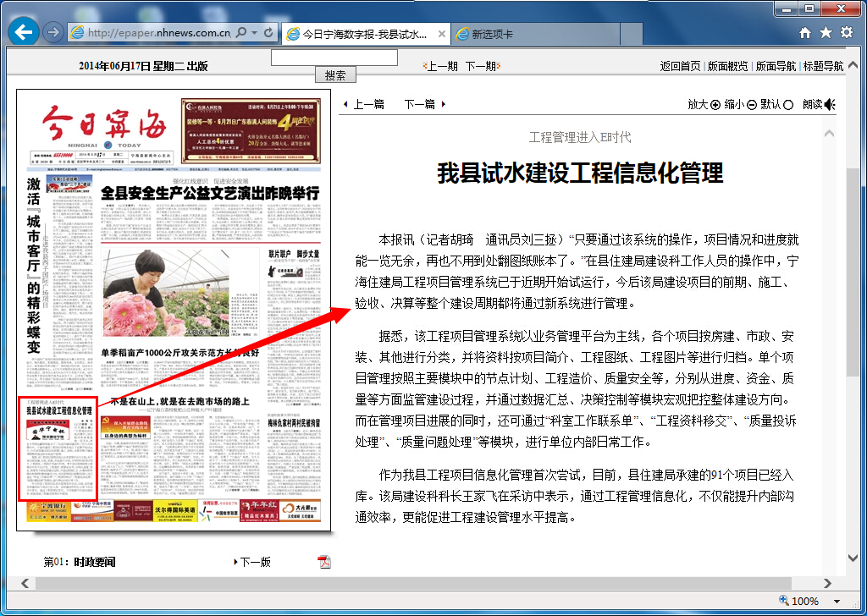Click the 缩小 zoom-out minus icon
This screenshot has width=867, height=616.
tap(752, 105)
